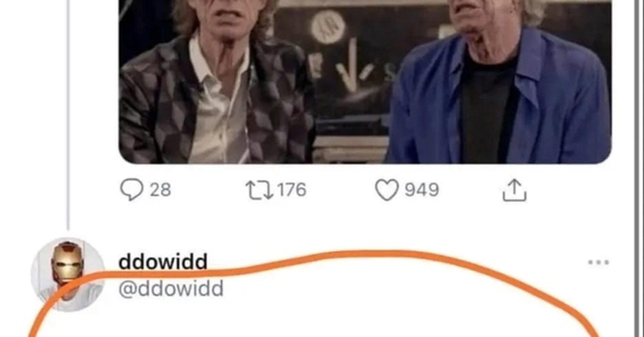Click the 176 retweets count
This screenshot has height=337, width=644.
[x=292, y=190]
